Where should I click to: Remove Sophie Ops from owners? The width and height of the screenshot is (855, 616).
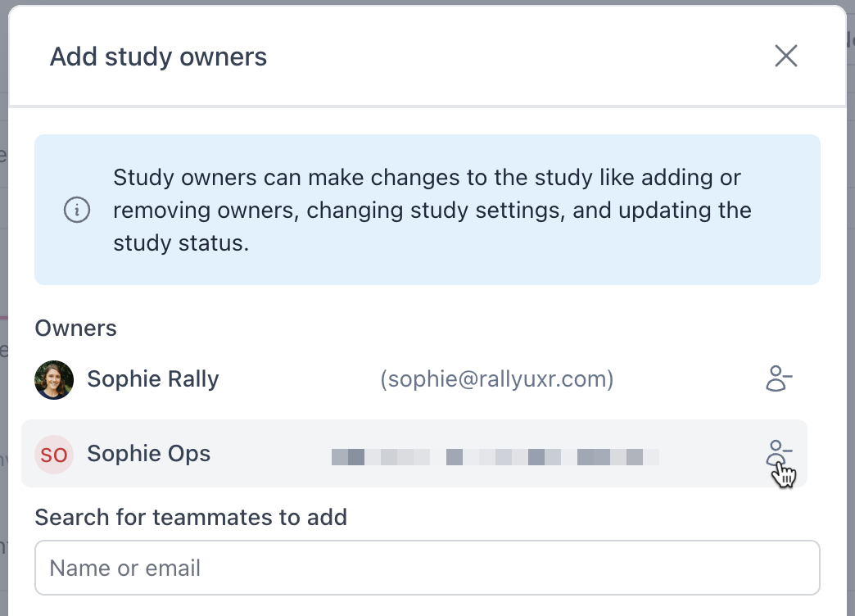[x=779, y=454]
